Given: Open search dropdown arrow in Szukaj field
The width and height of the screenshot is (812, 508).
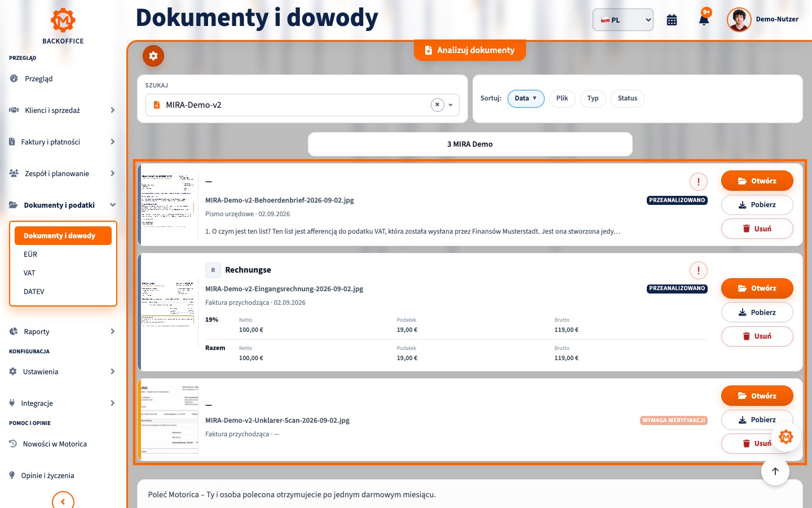Looking at the screenshot, I should coord(451,105).
